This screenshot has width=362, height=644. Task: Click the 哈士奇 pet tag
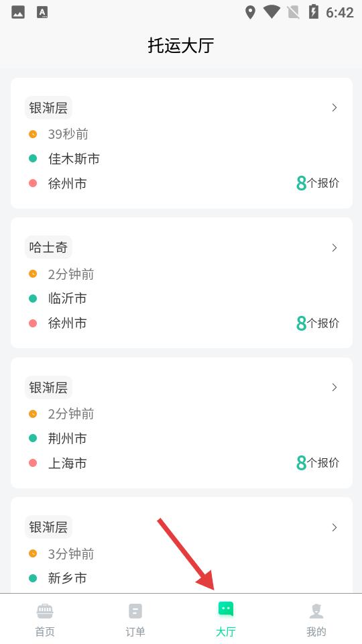pos(48,248)
